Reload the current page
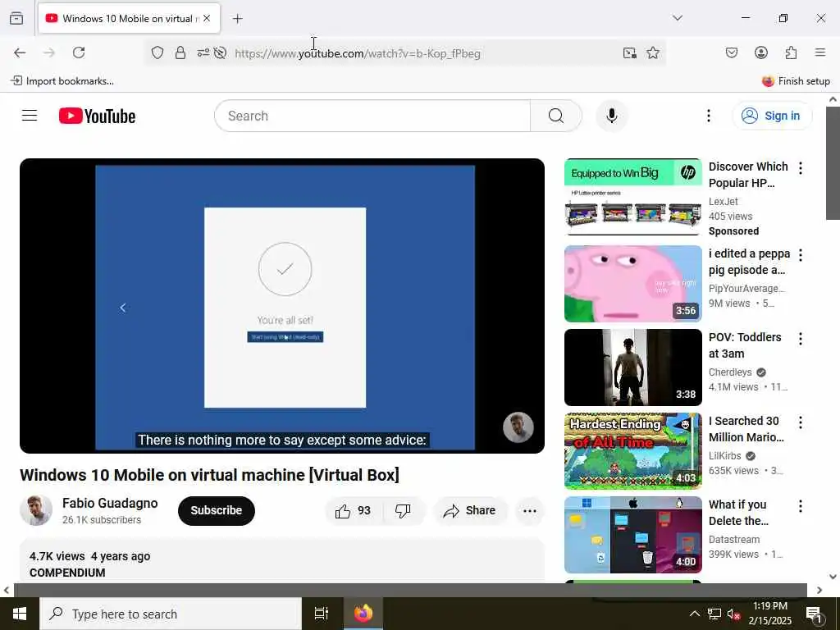The width and height of the screenshot is (840, 630). [x=79, y=52]
